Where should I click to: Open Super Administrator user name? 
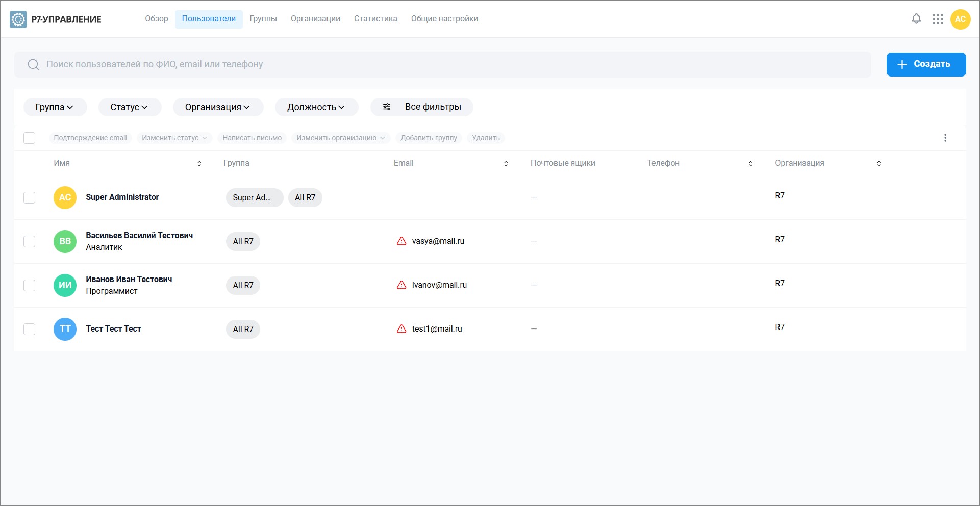(x=122, y=197)
